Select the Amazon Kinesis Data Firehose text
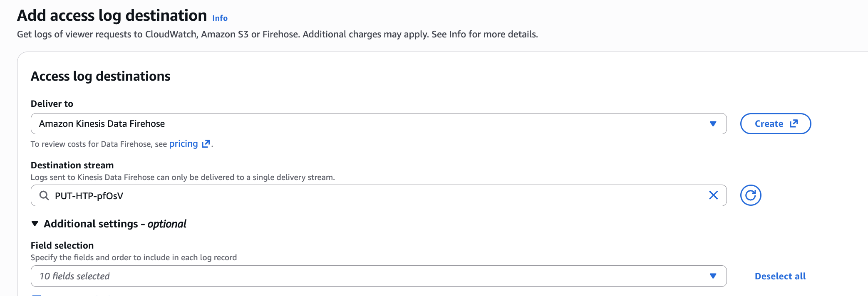The height and width of the screenshot is (296, 868). pyautogui.click(x=102, y=123)
